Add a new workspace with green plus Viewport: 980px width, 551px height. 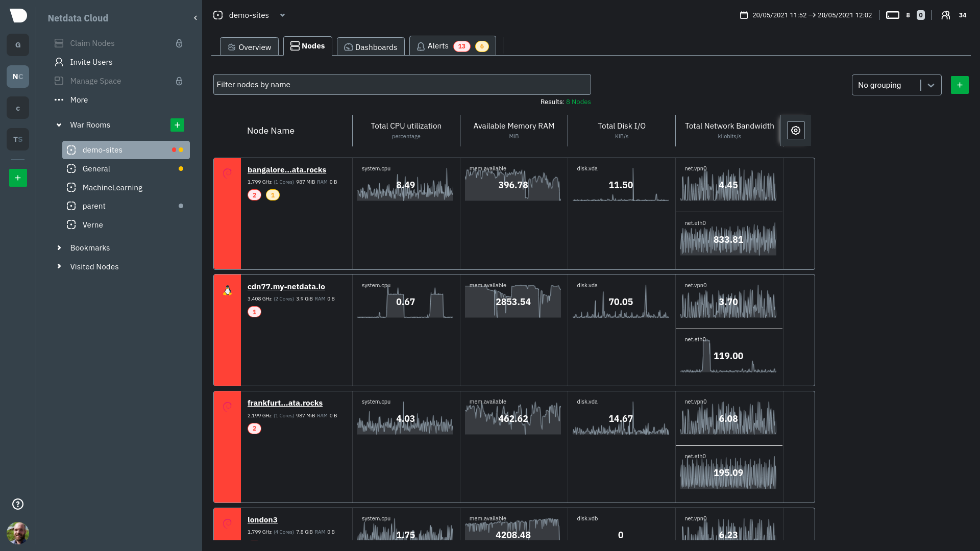point(18,178)
